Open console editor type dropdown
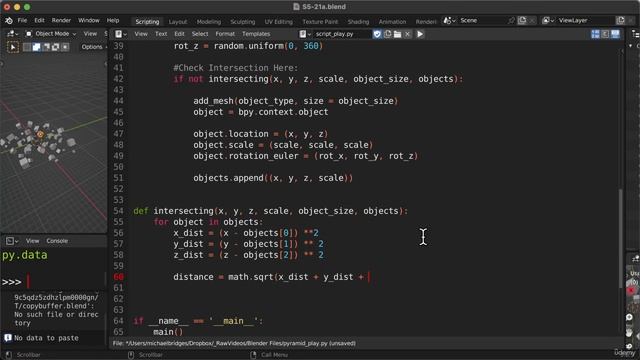The image size is (640, 360). [x=12, y=241]
